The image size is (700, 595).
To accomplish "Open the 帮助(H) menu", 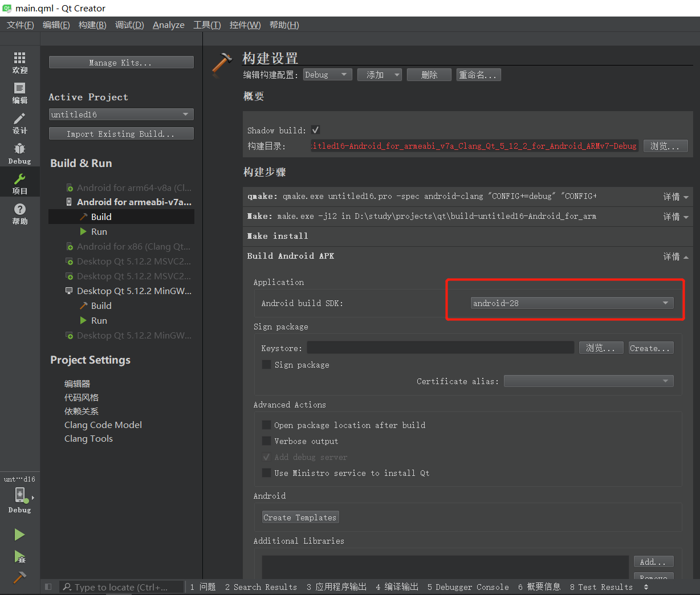I will coord(284,25).
